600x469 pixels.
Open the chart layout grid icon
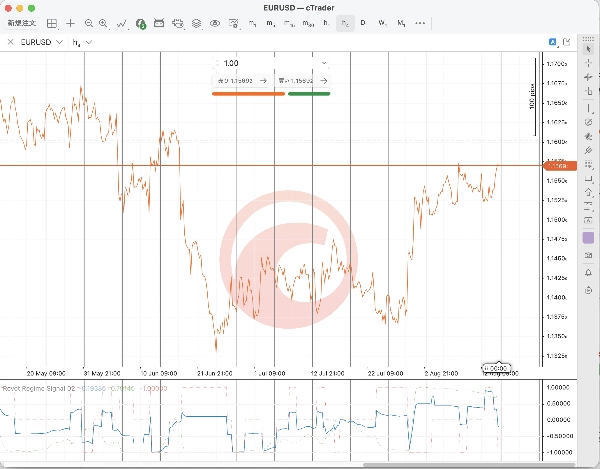pyautogui.click(x=52, y=23)
